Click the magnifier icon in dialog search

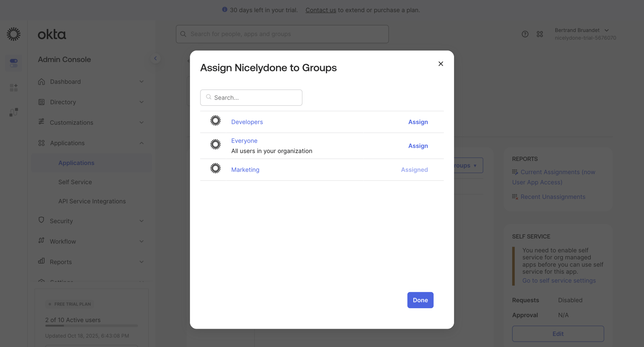coord(209,97)
